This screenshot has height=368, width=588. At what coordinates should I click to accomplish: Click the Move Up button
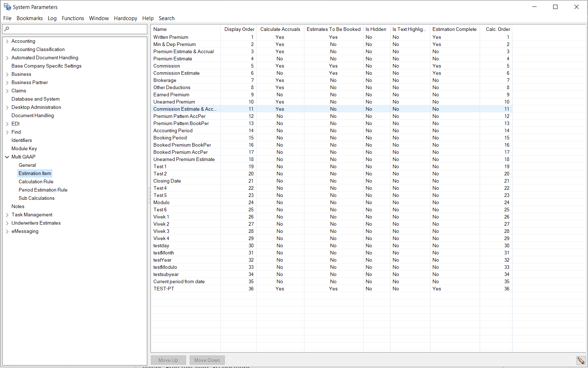coord(168,360)
